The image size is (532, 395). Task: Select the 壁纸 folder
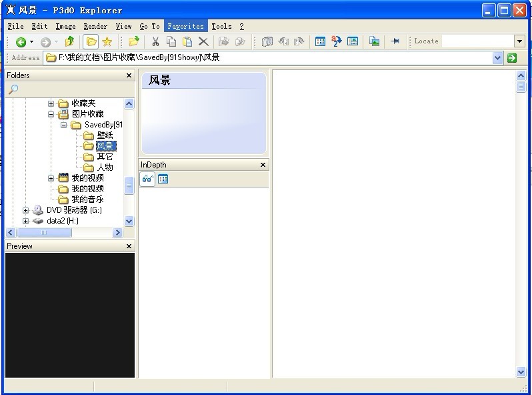tap(105, 135)
